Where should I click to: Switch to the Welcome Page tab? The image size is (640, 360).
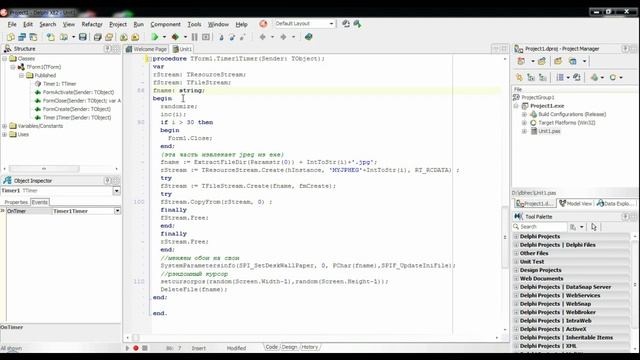146,49
